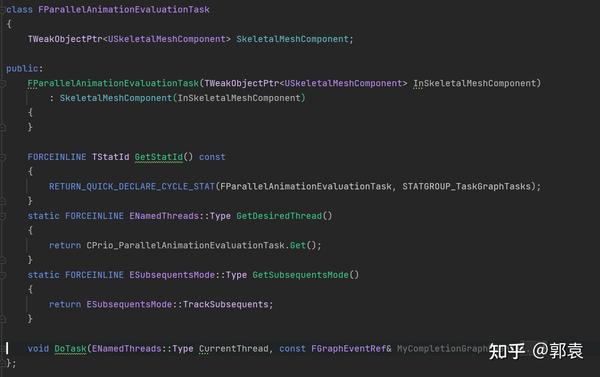Screen dimensions: 600x377
Task: Click the FGraphEventRef type in DoTask
Action: pos(348,349)
